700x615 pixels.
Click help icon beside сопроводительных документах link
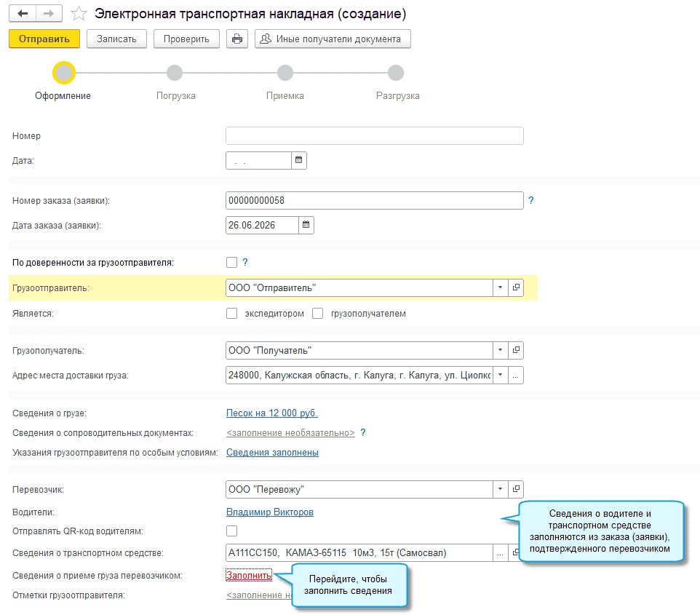(x=363, y=433)
